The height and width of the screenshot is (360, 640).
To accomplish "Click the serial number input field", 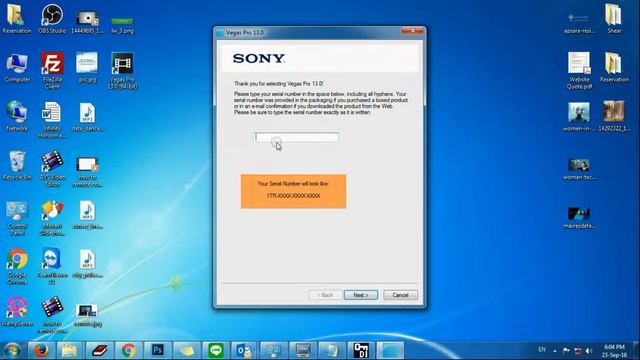I will (296, 137).
